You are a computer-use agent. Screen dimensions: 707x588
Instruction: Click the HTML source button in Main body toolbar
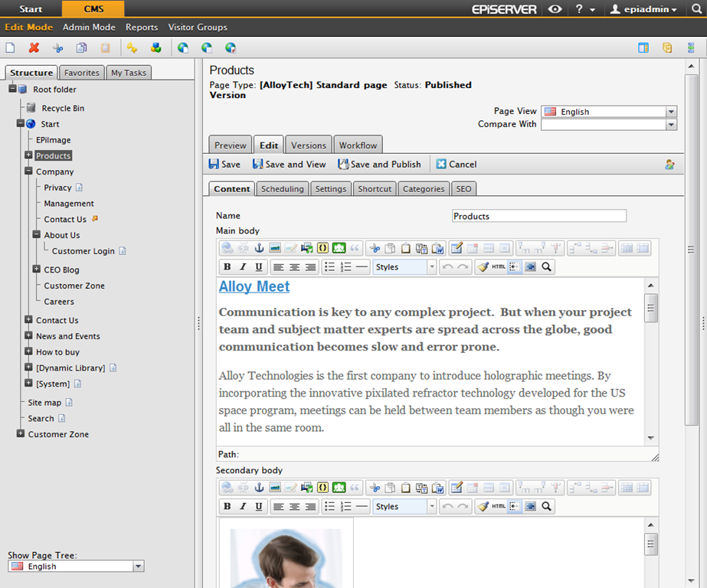click(499, 267)
